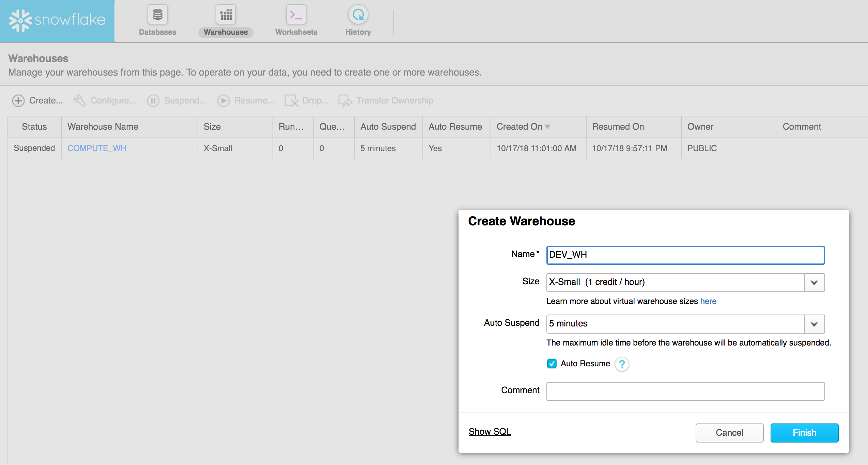Screen dimensions: 868x465
Task: Click the Create Warehouse dialog title
Action: [522, 221]
